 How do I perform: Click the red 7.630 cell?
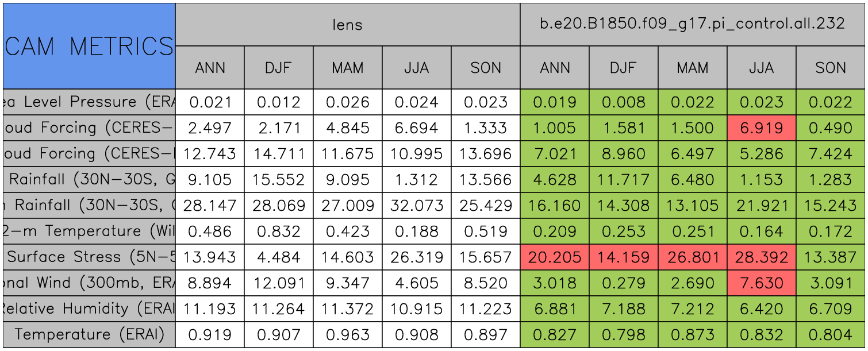click(762, 283)
